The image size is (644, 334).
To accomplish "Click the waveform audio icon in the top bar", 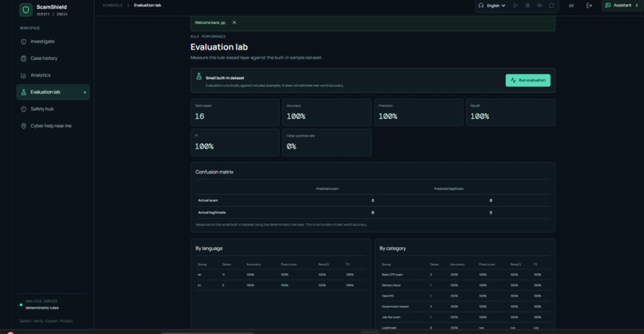I will [x=539, y=6].
